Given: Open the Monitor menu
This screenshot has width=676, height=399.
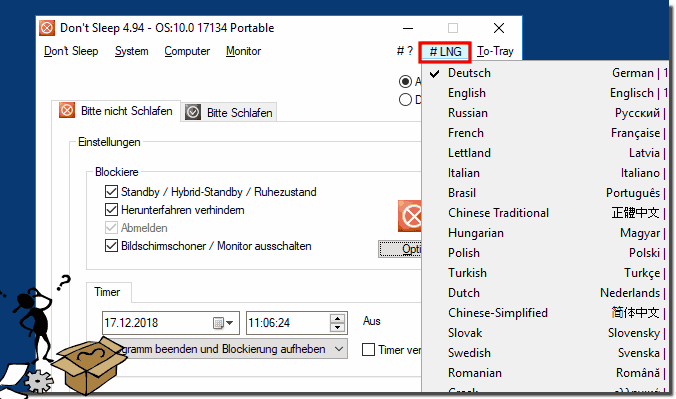Looking at the screenshot, I should tap(244, 51).
